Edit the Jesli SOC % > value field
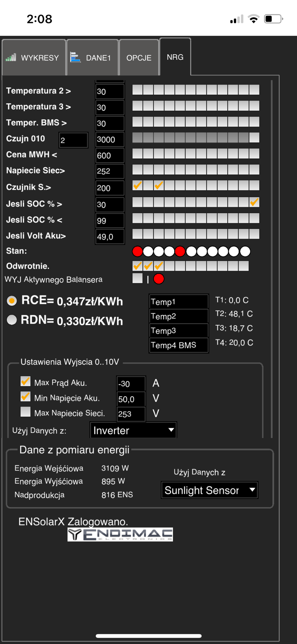The image size is (297, 644). (x=110, y=205)
